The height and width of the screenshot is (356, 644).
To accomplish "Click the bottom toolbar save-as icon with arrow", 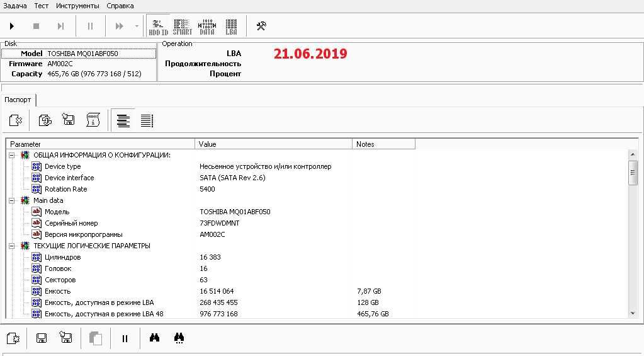I will coord(65,338).
